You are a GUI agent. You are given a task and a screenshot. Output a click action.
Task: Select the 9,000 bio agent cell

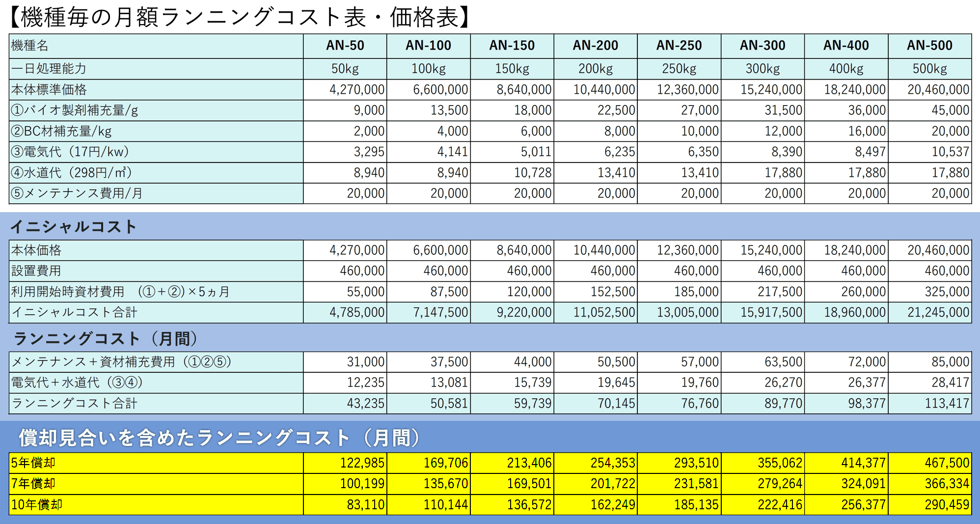point(345,110)
